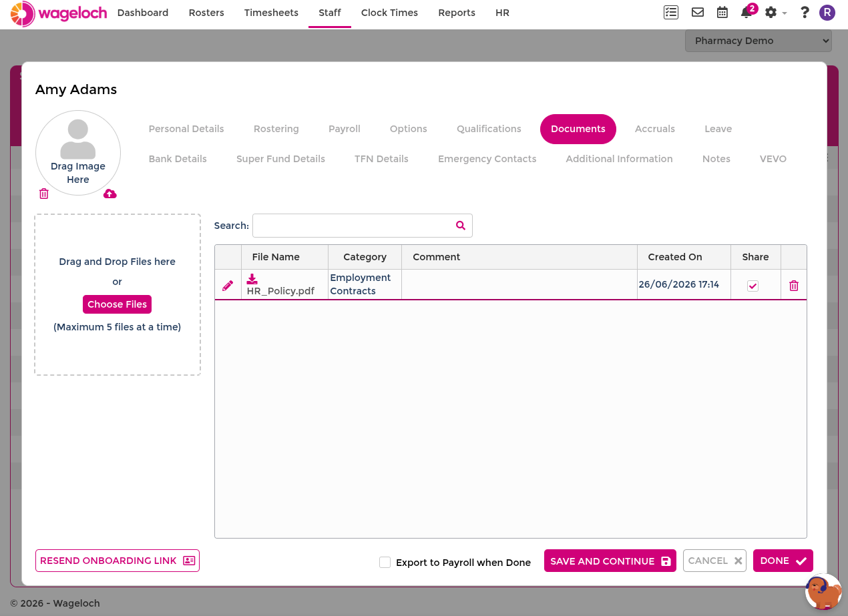848x616 pixels.
Task: Delete HR_Policy.pdf with trash icon
Action: (x=794, y=286)
